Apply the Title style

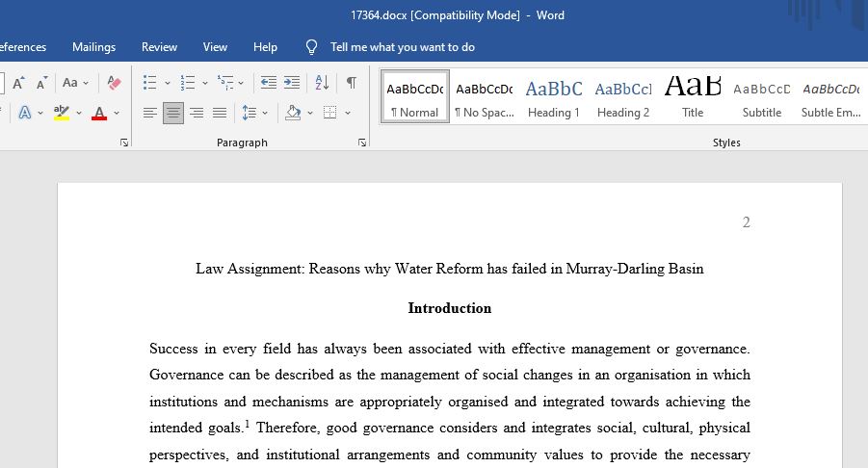click(693, 97)
